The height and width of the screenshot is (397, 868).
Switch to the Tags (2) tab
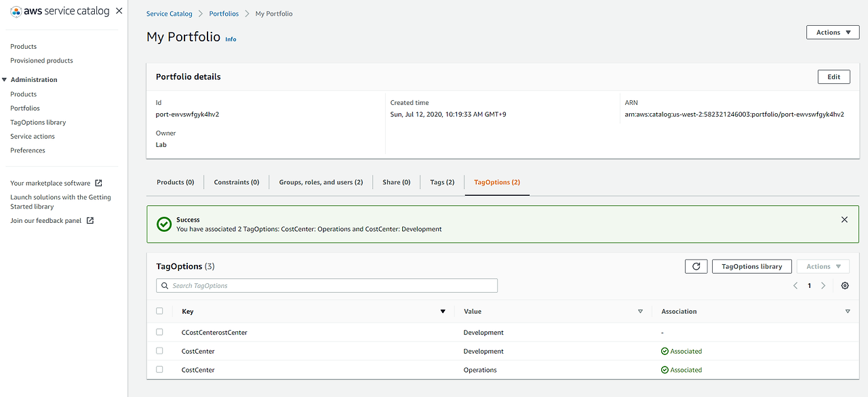pyautogui.click(x=442, y=182)
